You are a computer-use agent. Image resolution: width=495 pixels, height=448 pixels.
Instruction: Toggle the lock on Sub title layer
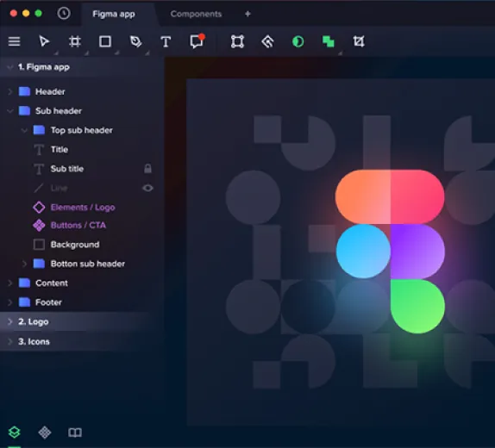(147, 169)
